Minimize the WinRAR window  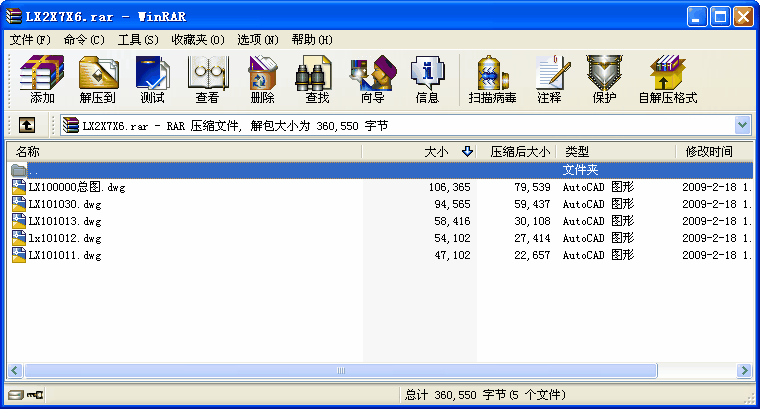pyautogui.click(x=697, y=16)
